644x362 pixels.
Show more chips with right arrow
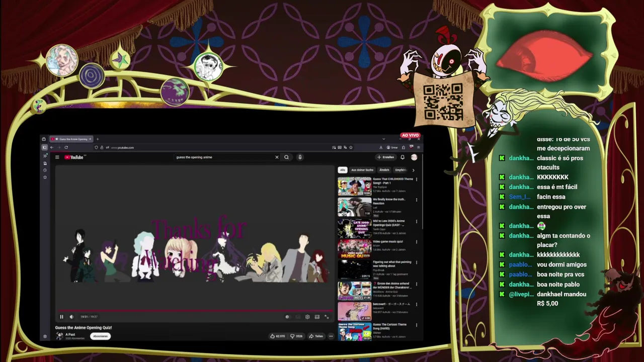click(413, 170)
